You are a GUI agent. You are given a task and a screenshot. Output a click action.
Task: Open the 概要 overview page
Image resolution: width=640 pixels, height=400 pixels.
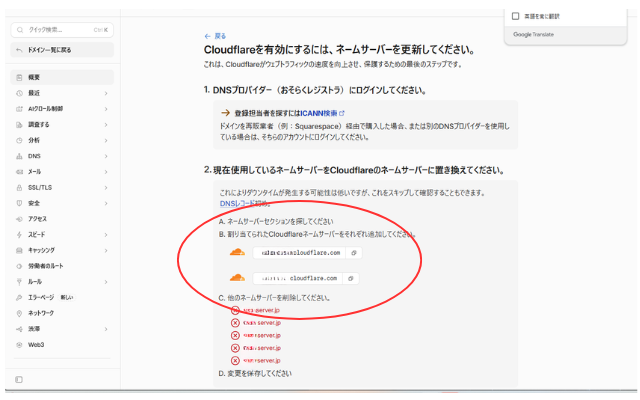pyautogui.click(x=62, y=78)
